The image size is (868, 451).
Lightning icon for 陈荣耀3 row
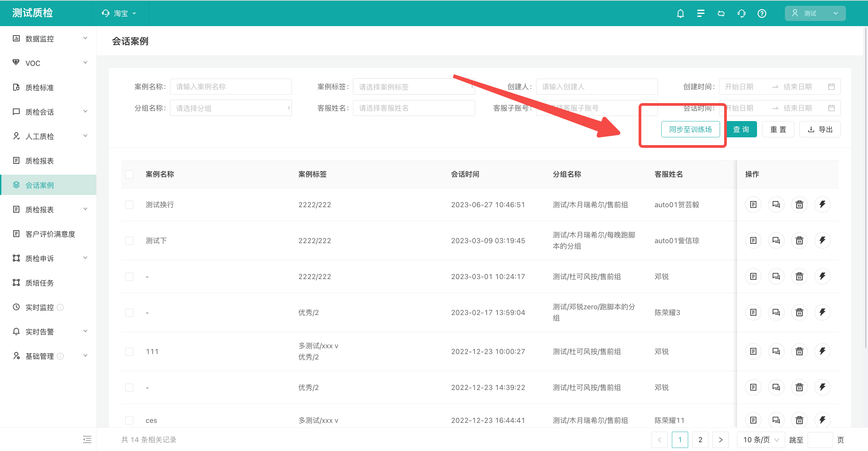point(823,312)
